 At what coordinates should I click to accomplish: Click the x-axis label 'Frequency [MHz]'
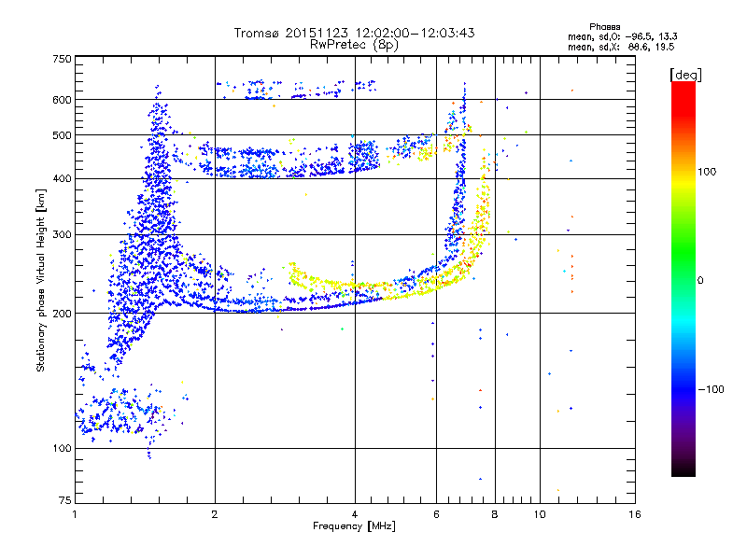point(354,526)
